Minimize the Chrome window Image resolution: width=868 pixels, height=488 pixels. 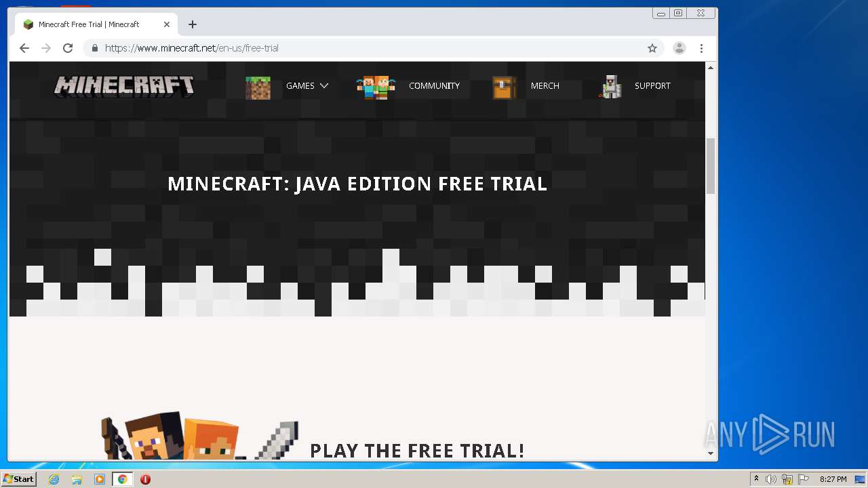(661, 13)
